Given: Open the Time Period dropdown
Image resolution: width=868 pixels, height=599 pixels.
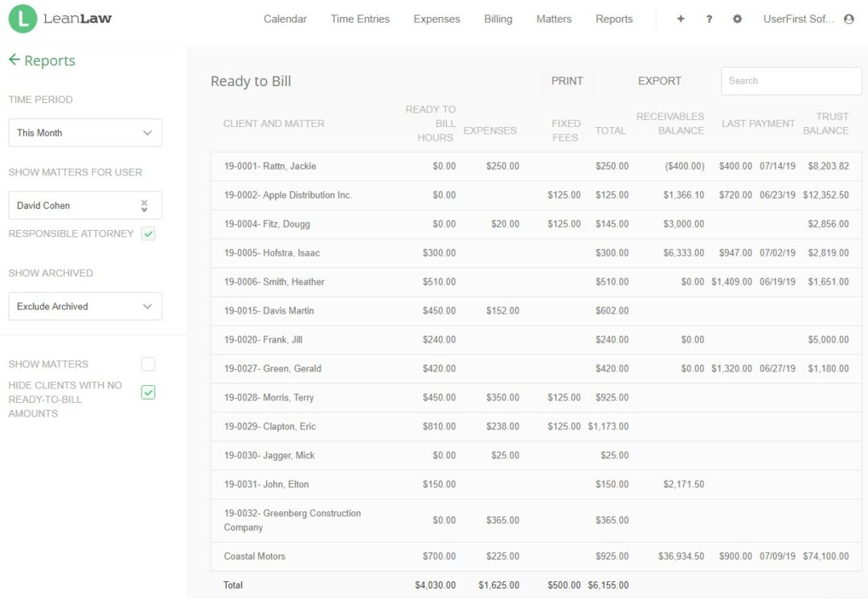Looking at the screenshot, I should (84, 132).
